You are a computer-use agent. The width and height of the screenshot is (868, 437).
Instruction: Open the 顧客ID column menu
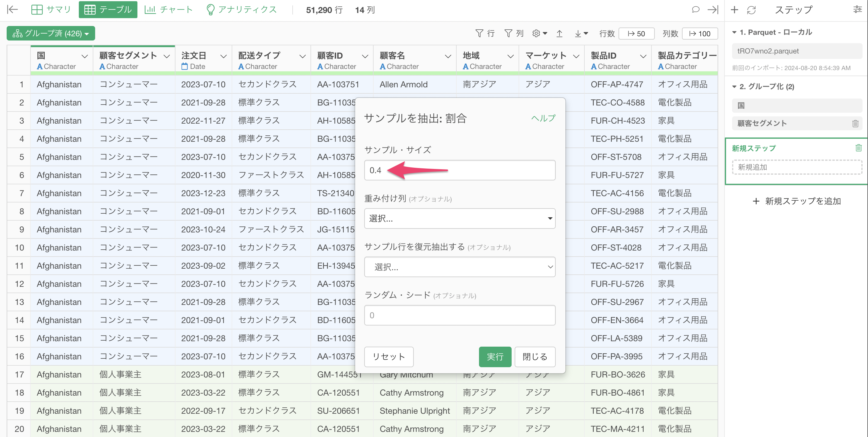pos(365,56)
